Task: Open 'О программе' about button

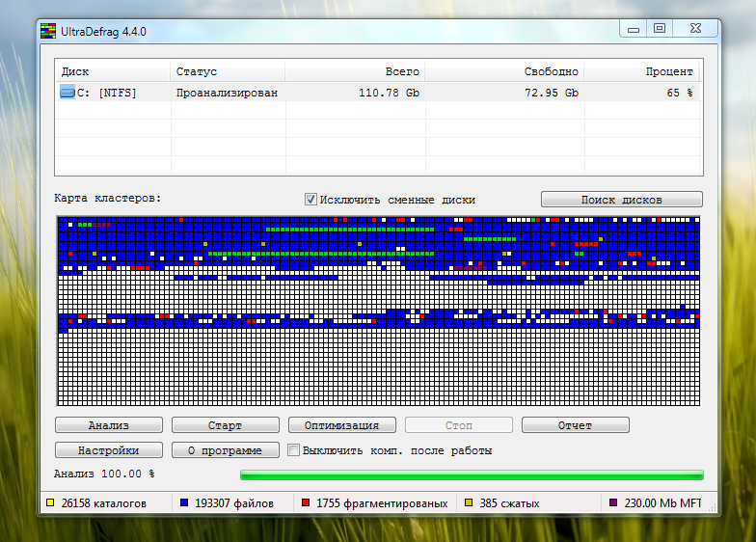Action: tap(226, 449)
